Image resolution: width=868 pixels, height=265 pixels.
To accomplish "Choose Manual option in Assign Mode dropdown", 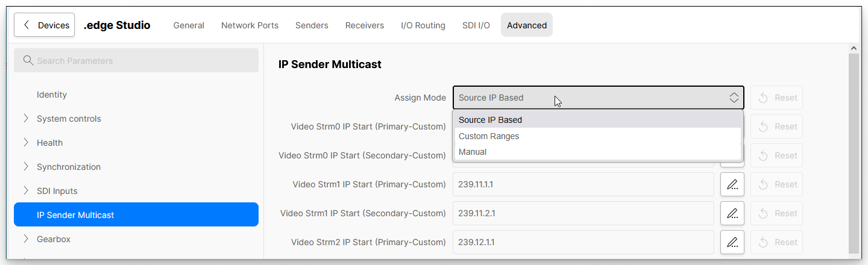I will (x=473, y=152).
